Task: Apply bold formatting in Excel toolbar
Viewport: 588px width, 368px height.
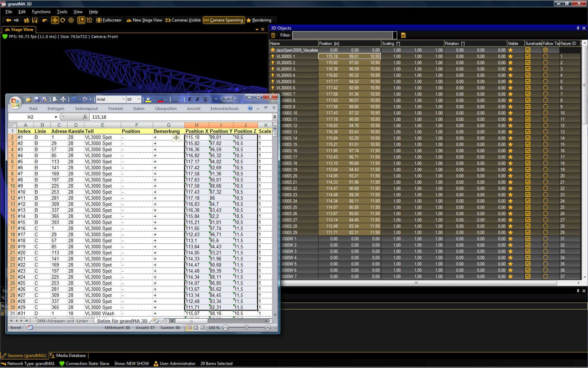Action: [x=189, y=99]
